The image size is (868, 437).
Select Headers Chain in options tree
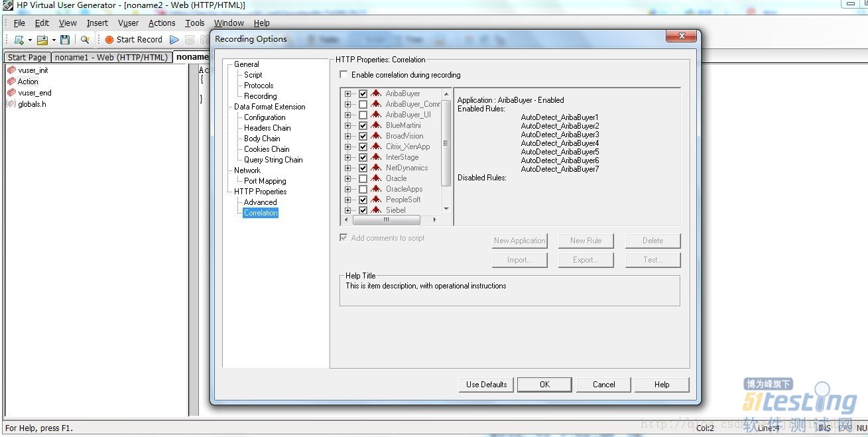pyautogui.click(x=267, y=128)
